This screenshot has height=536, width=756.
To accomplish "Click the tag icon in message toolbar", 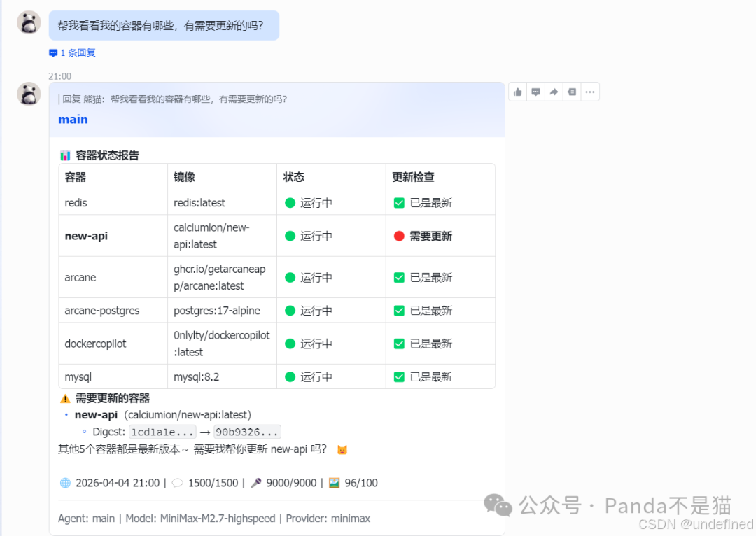I will point(572,92).
